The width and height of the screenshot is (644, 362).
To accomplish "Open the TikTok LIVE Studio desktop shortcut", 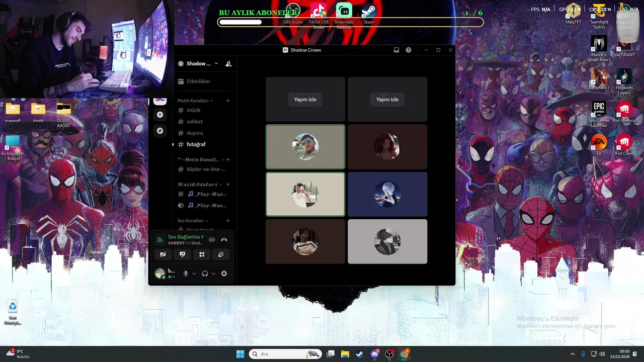I will (x=318, y=15).
